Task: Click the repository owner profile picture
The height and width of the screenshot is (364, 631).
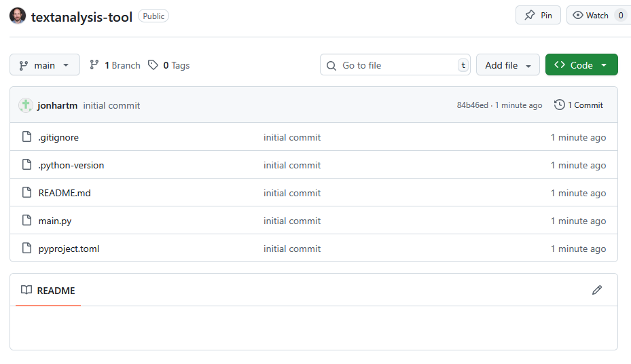Action: 18,16
